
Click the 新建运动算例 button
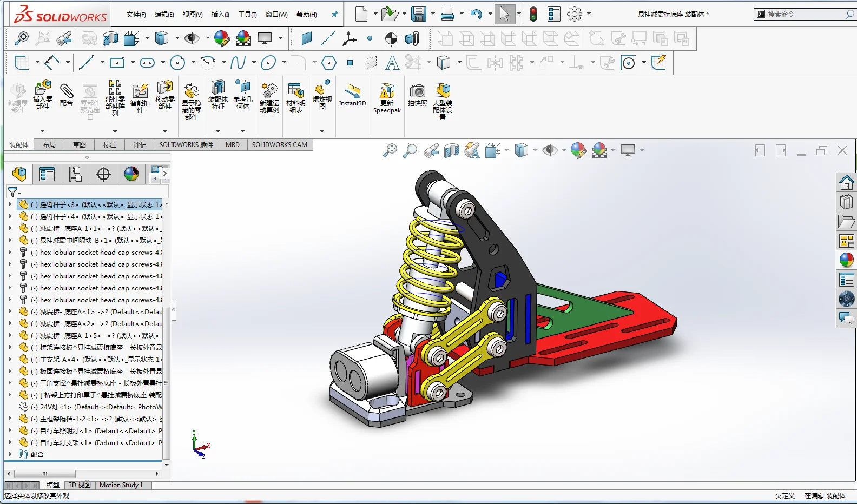(x=269, y=97)
